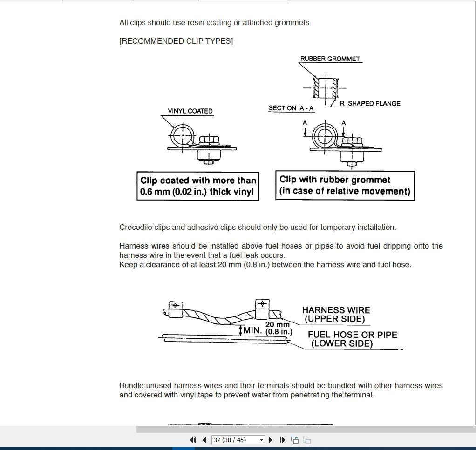This screenshot has height=450, width=476.
Task: Go to the next page
Action: pyautogui.click(x=271, y=440)
